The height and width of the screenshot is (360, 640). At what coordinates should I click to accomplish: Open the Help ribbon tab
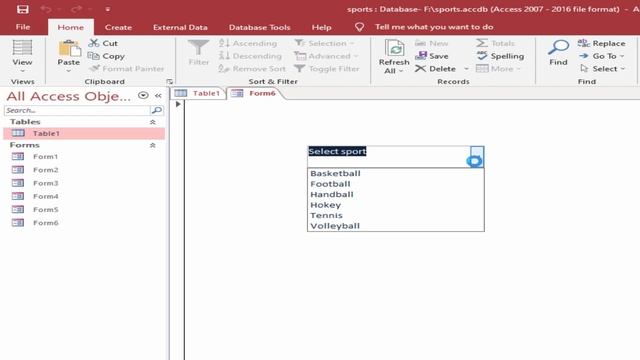[x=322, y=27]
